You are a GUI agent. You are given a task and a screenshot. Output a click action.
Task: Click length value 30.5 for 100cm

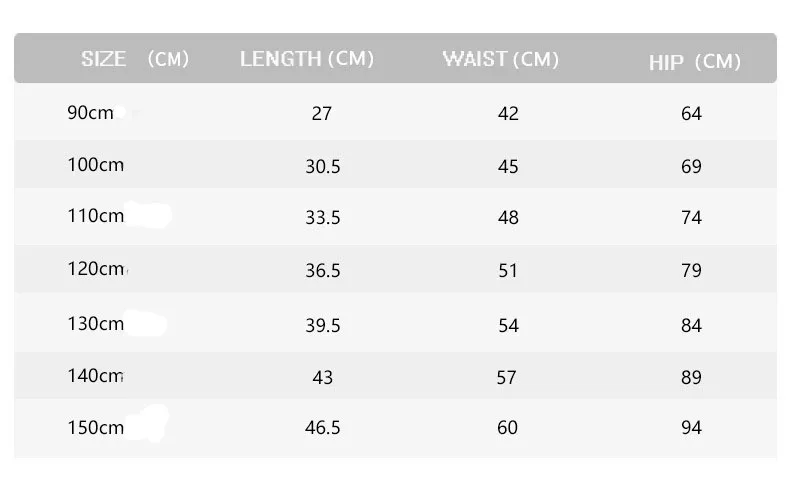(323, 167)
